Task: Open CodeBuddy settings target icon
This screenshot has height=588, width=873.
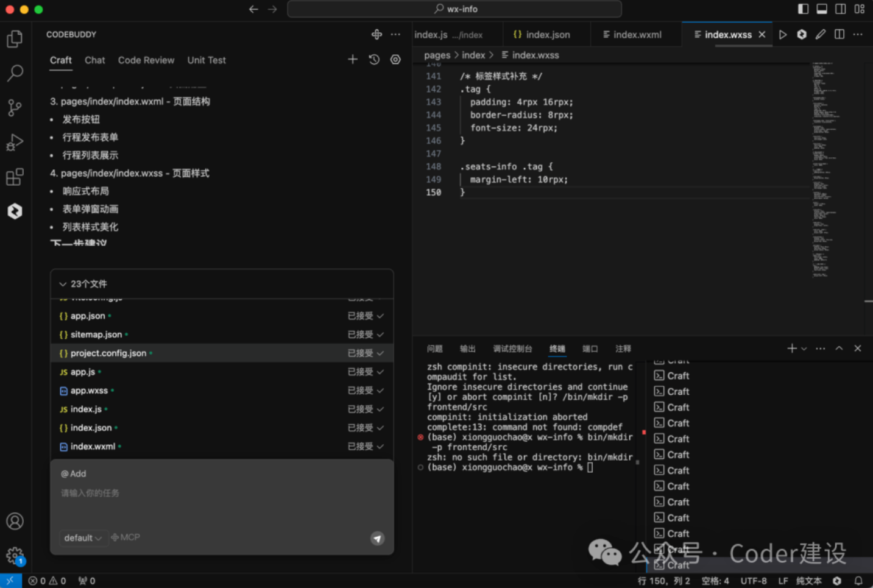Action: pyautogui.click(x=395, y=59)
